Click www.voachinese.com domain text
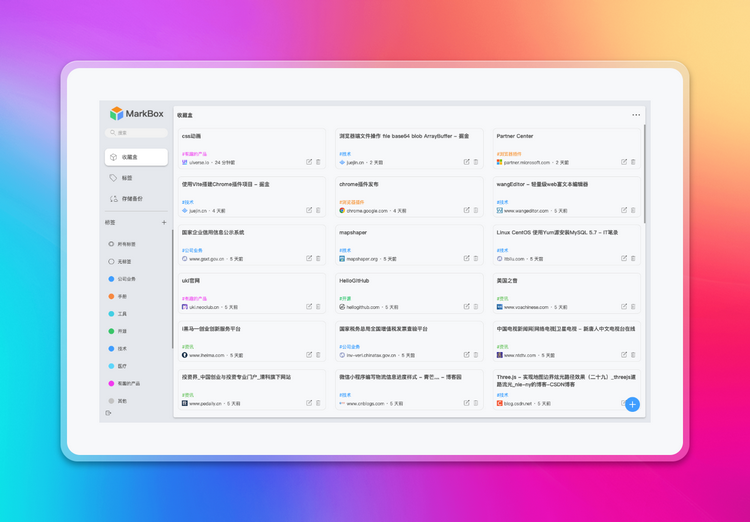Image resolution: width=750 pixels, height=522 pixels. tap(526, 307)
